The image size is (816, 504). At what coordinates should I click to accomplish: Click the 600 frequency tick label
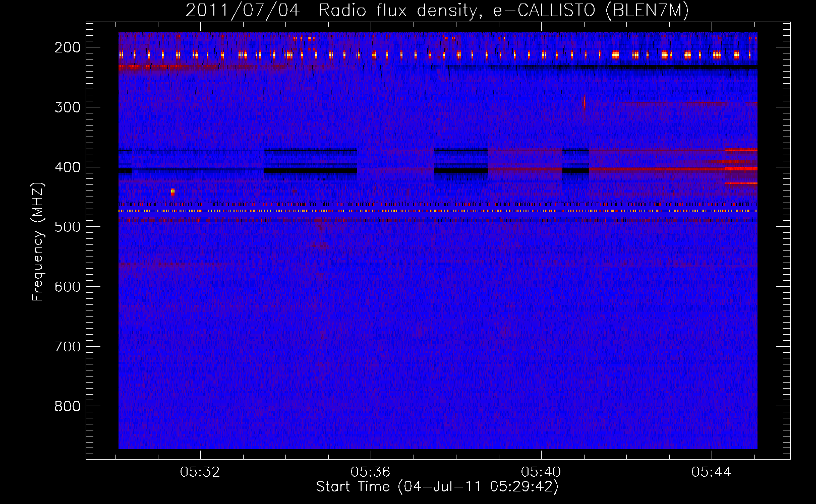point(68,287)
